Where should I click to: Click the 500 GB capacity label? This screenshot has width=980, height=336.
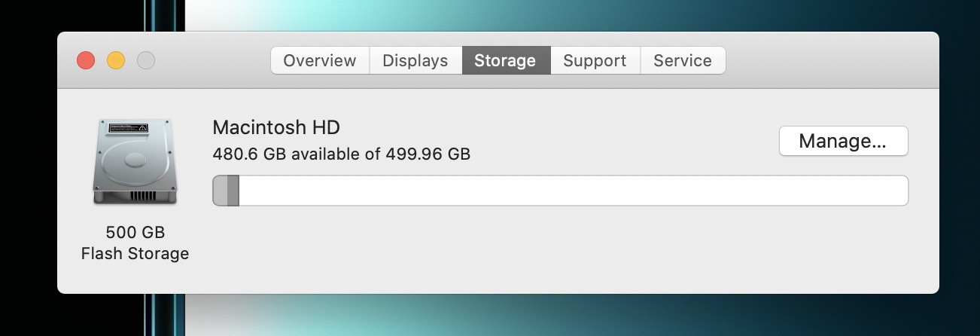click(x=135, y=231)
